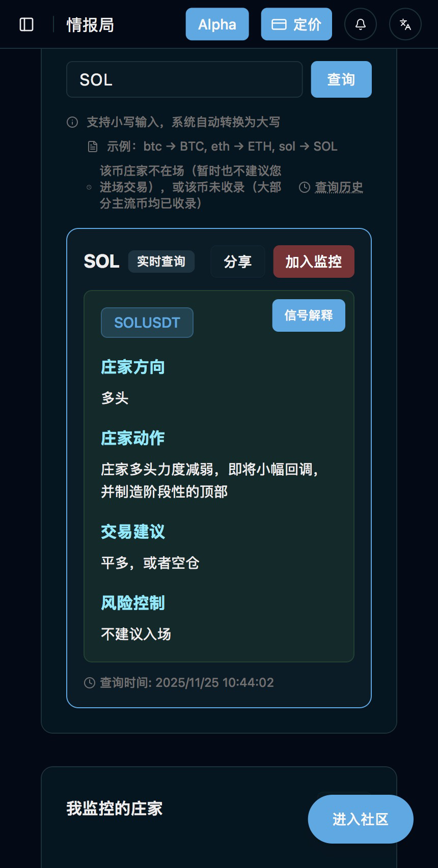Select the SOLUSDT pair tag
Image resolution: width=438 pixels, height=868 pixels.
147,323
